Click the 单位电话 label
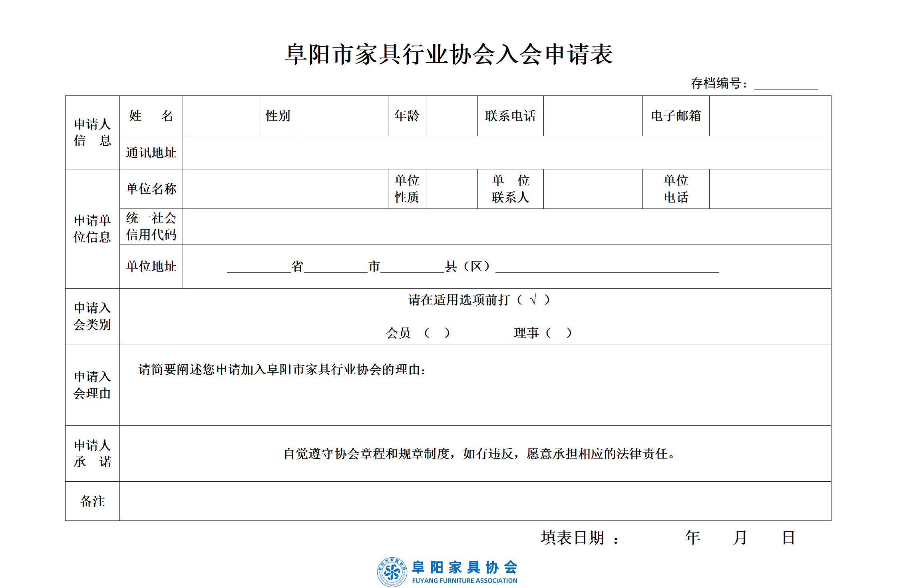 click(676, 189)
